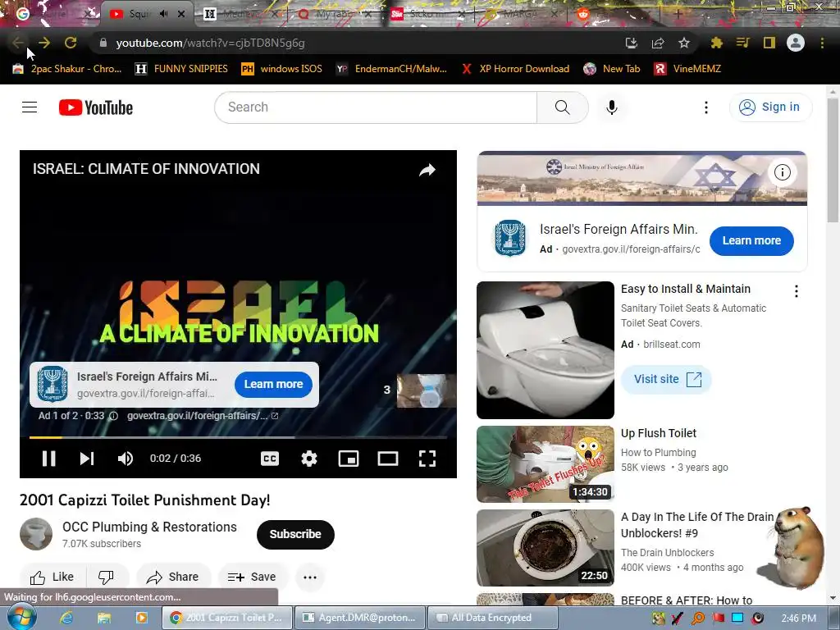Click Learn more in video ad overlay

(x=273, y=384)
